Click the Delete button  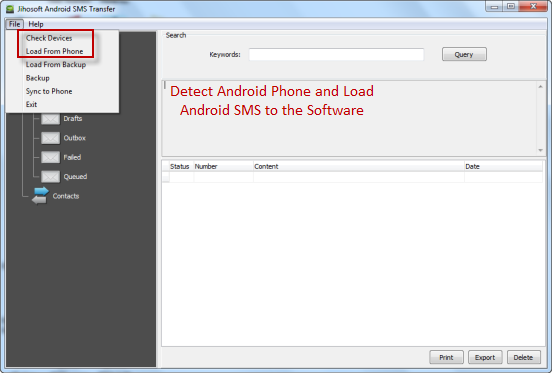(523, 358)
